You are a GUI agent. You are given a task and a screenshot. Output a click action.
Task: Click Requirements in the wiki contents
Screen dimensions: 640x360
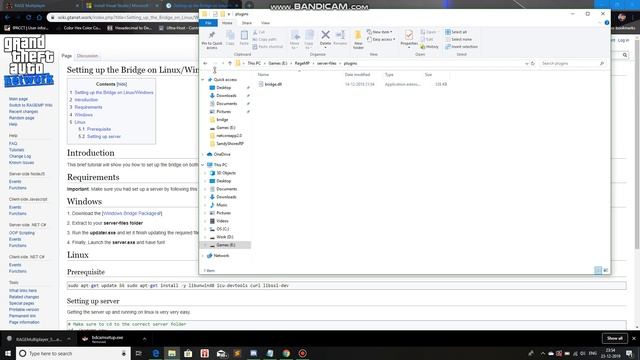[x=88, y=107]
